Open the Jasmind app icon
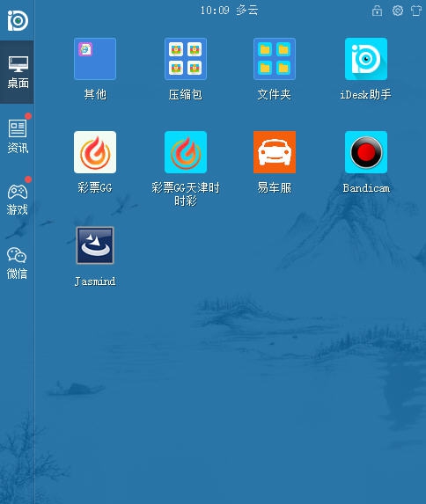Screen dimensions: 426x504 (x=95, y=245)
